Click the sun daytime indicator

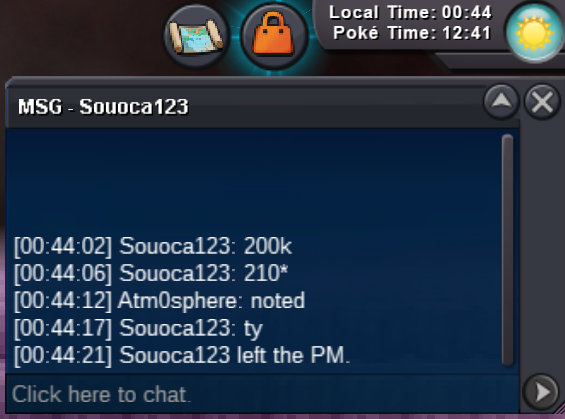click(x=534, y=32)
